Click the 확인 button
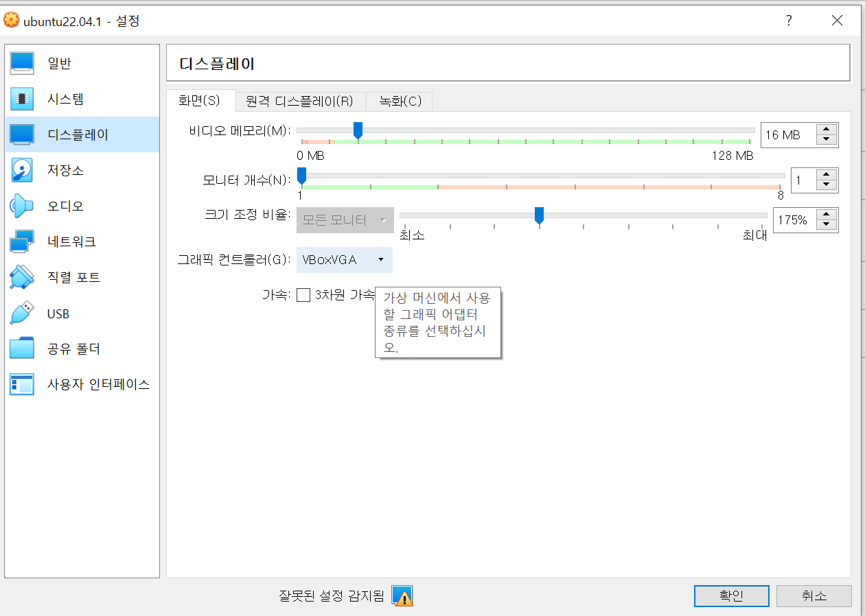 click(731, 595)
